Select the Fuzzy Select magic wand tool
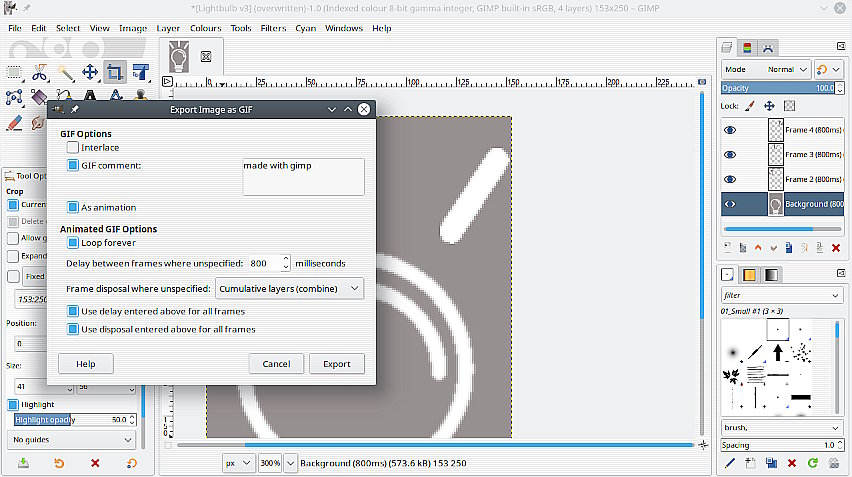Viewport: 852px width, 477px height. pyautogui.click(x=65, y=72)
